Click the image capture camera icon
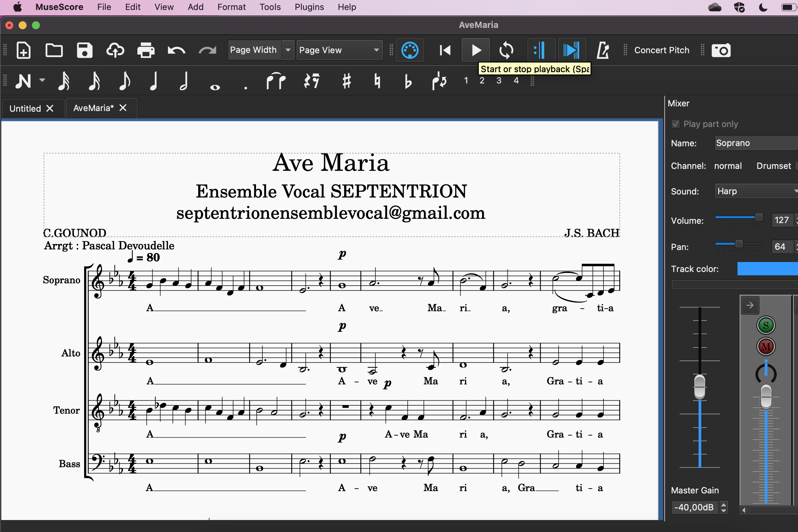Viewport: 798px width, 532px height. click(721, 50)
